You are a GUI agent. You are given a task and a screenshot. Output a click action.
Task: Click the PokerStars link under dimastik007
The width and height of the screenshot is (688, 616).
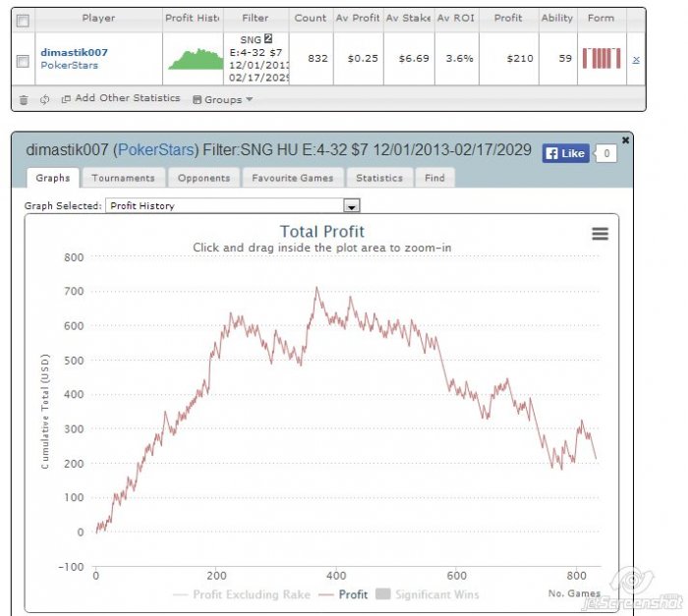pyautogui.click(x=70, y=66)
